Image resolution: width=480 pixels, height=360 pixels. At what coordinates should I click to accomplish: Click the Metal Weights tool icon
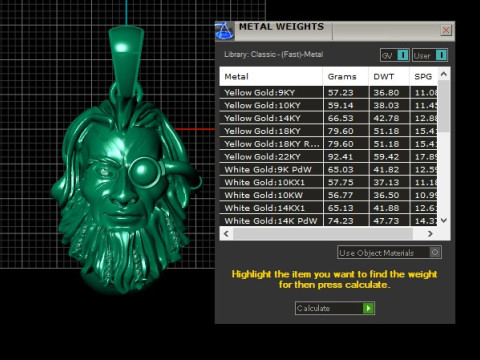coord(224,31)
